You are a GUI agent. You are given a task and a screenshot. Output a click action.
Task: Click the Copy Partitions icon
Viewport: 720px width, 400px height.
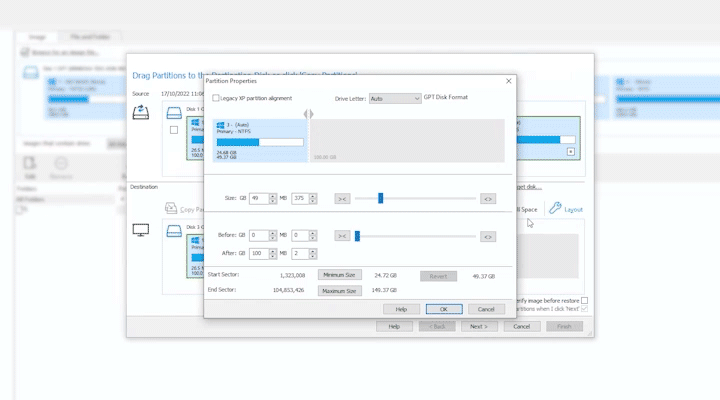pos(171,208)
